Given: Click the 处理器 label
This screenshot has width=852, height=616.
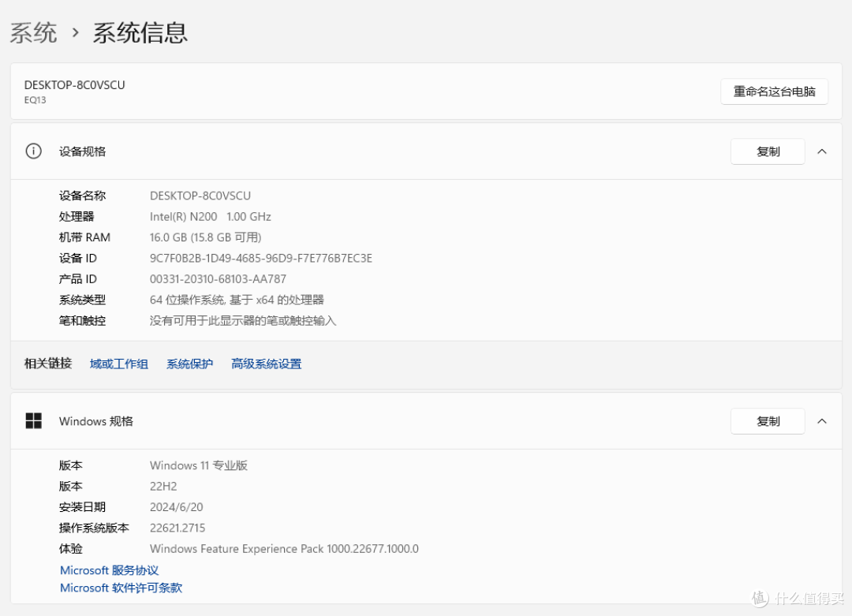Looking at the screenshot, I should (76, 216).
